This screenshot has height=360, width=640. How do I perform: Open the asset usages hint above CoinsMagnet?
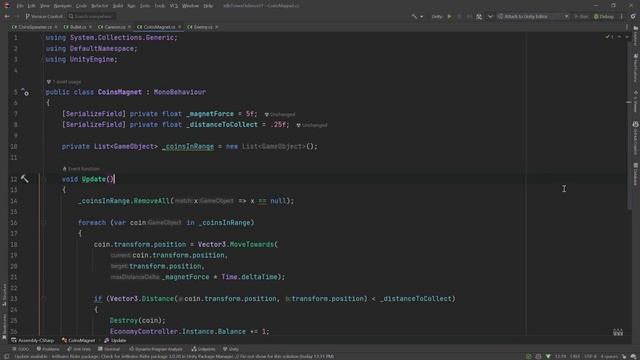pyautogui.click(x=64, y=82)
